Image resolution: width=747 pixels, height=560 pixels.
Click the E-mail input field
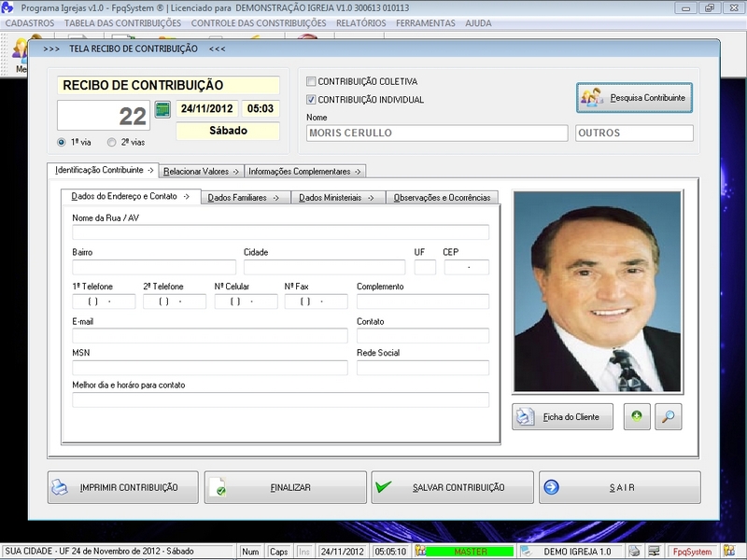209,336
